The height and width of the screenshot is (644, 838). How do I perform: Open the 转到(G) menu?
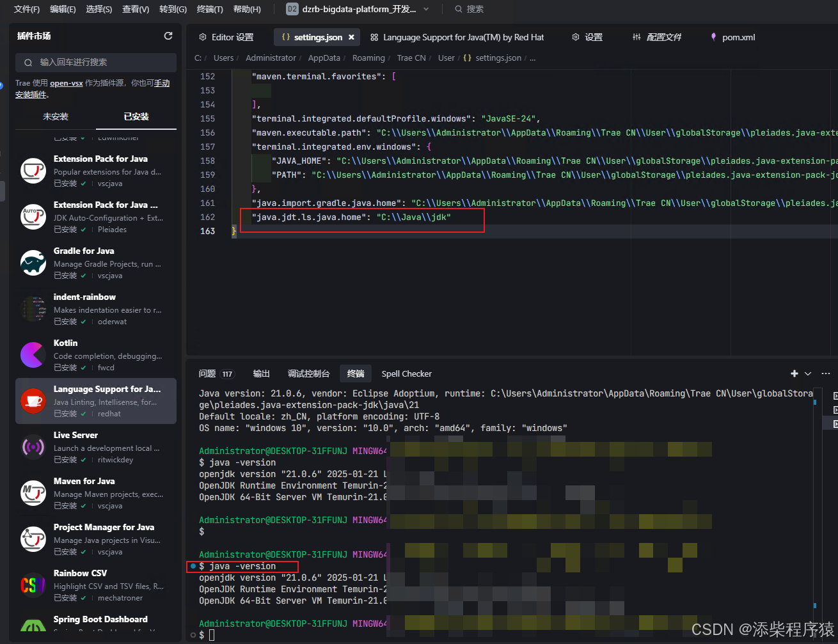[173, 9]
